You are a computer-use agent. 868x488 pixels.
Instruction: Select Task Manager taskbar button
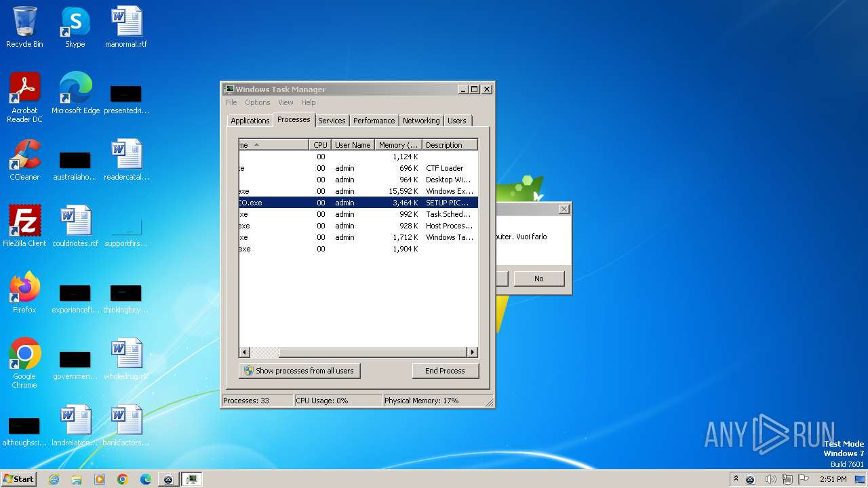tap(192, 479)
